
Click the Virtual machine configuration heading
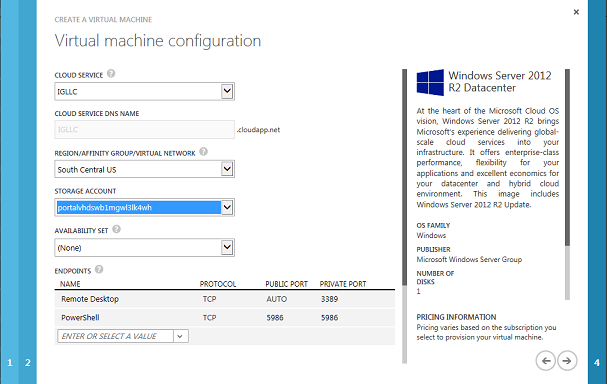point(158,41)
